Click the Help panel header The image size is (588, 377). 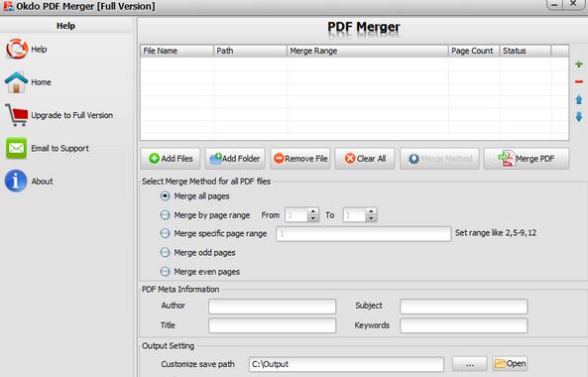point(66,26)
